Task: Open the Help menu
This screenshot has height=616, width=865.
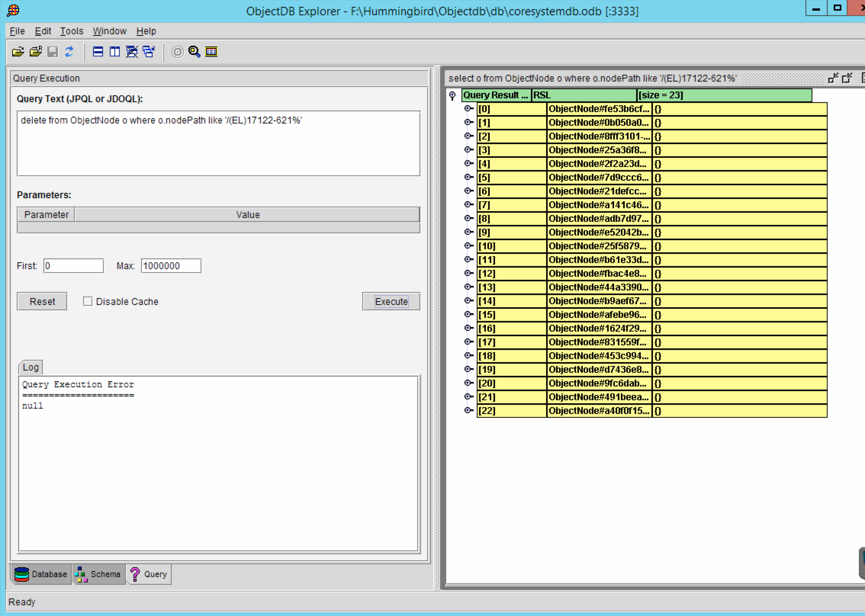Action: [x=146, y=31]
